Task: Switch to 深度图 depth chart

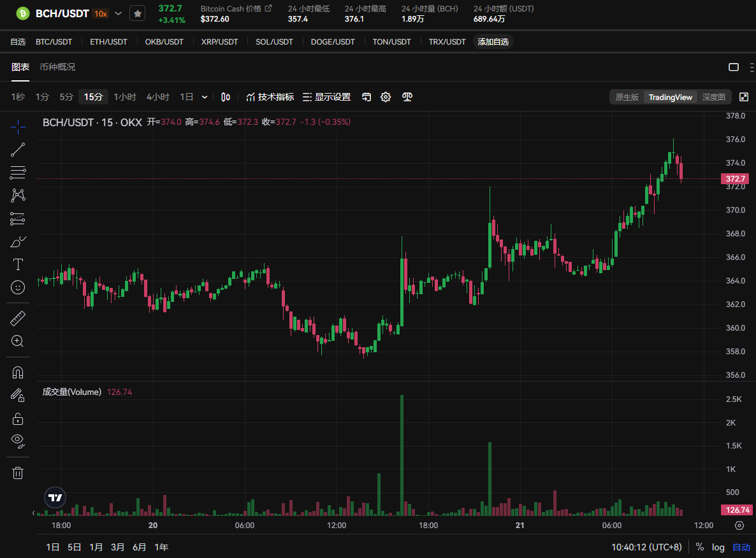Action: 713,97
